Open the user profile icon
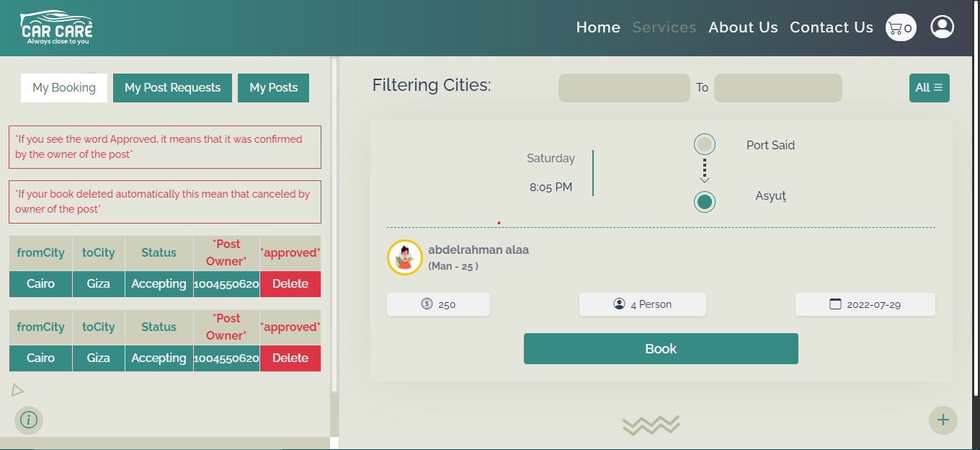 coord(942,27)
